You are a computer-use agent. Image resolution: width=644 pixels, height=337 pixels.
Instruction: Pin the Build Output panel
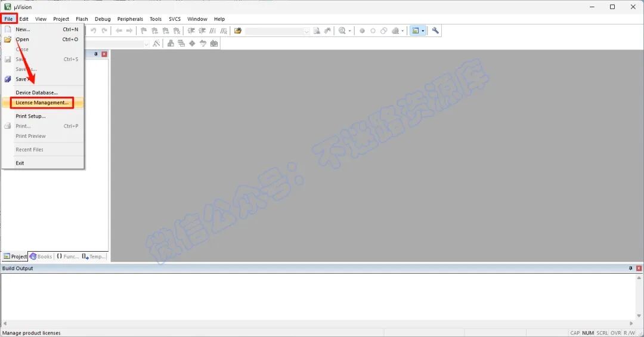tap(630, 268)
